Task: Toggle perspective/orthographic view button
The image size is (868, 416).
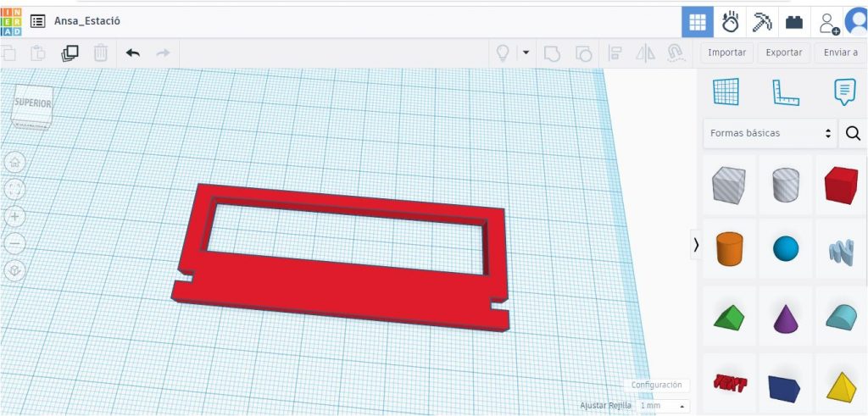Action: pos(15,270)
